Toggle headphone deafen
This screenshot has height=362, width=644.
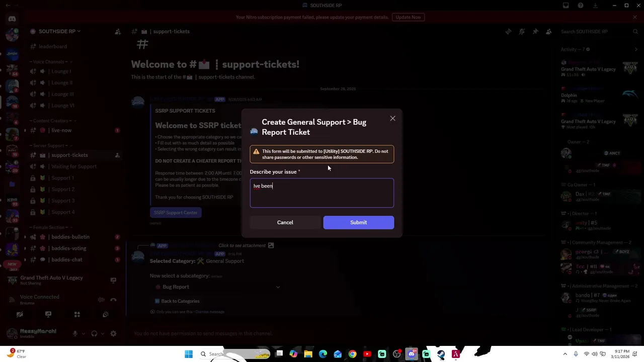coord(94,333)
